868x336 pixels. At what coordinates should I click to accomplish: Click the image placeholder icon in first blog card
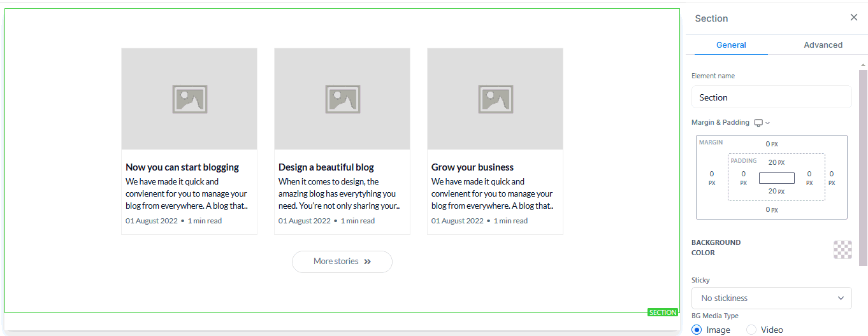pyautogui.click(x=189, y=99)
